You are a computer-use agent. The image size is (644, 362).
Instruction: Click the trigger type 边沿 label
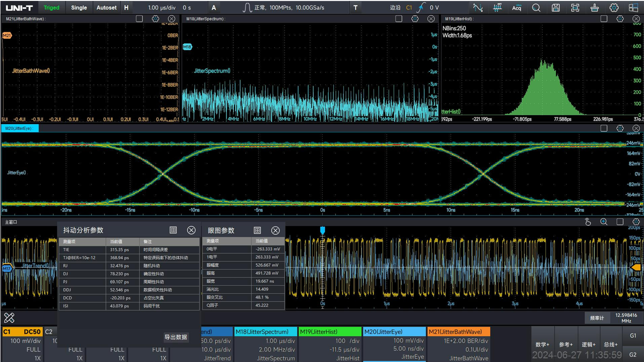tap(395, 7)
